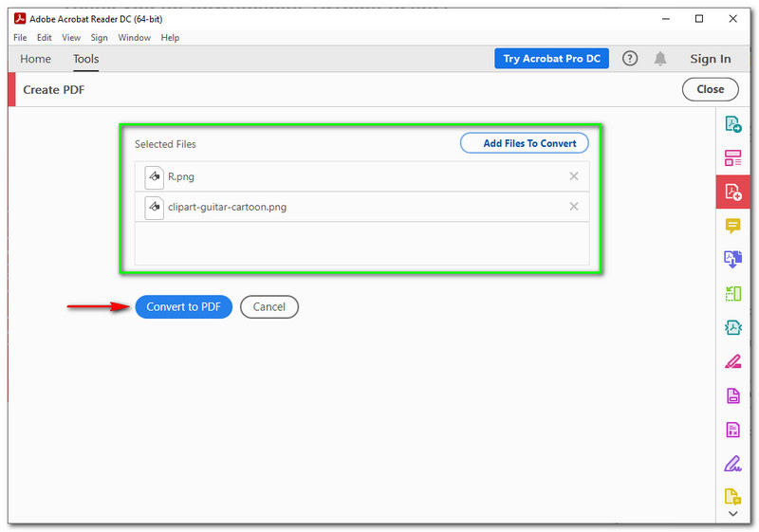The height and width of the screenshot is (532, 759).
Task: Click the R.png file type icon
Action: click(x=154, y=176)
